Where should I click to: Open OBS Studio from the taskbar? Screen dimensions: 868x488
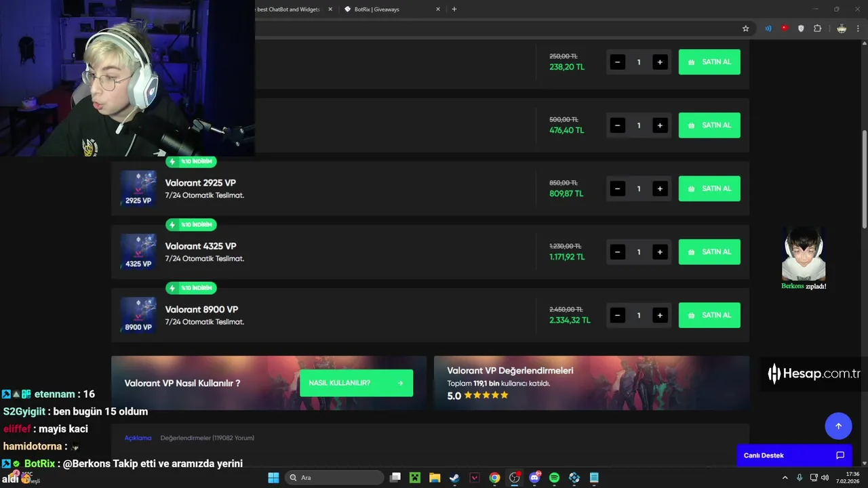(x=515, y=478)
